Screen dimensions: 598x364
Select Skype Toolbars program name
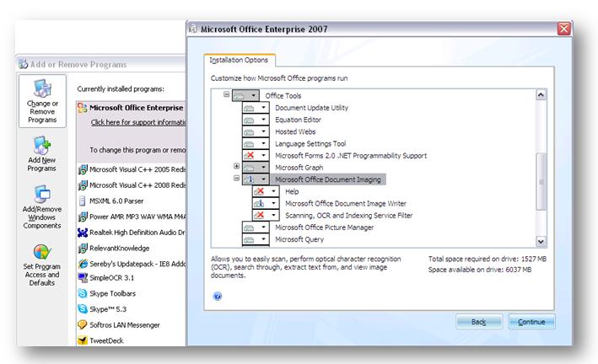[x=112, y=293]
